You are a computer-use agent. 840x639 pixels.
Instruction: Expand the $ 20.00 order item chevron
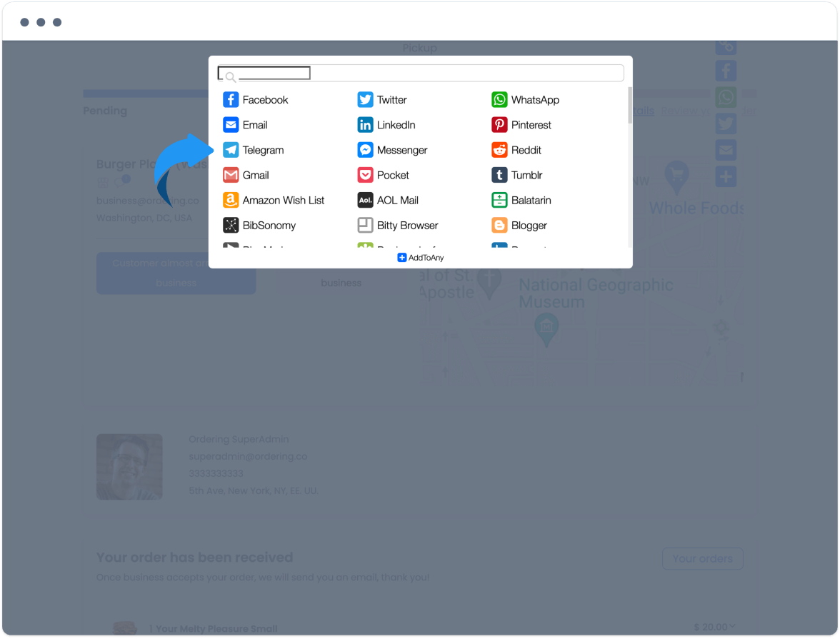pos(732,626)
